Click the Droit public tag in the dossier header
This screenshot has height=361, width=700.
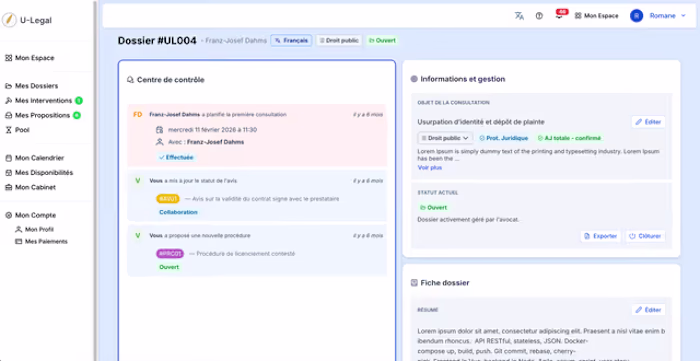339,41
